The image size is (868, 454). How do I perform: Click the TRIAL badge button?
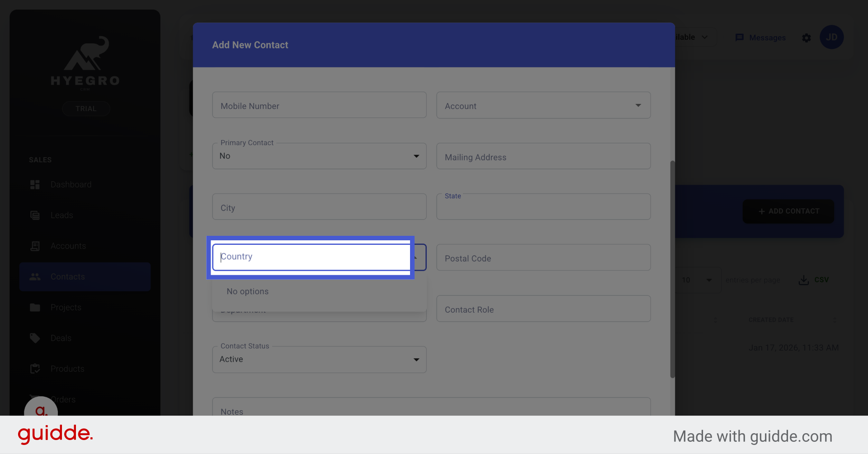tap(86, 109)
